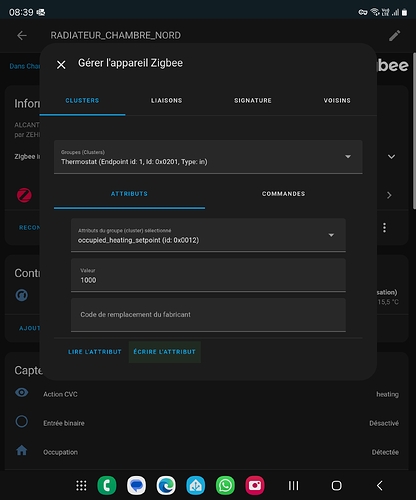
Task: Tap the Home navigation button
Action: point(336,486)
